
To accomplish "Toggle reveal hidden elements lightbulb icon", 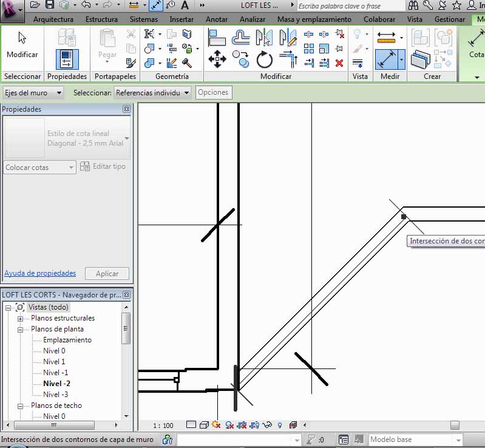I will (x=280, y=425).
